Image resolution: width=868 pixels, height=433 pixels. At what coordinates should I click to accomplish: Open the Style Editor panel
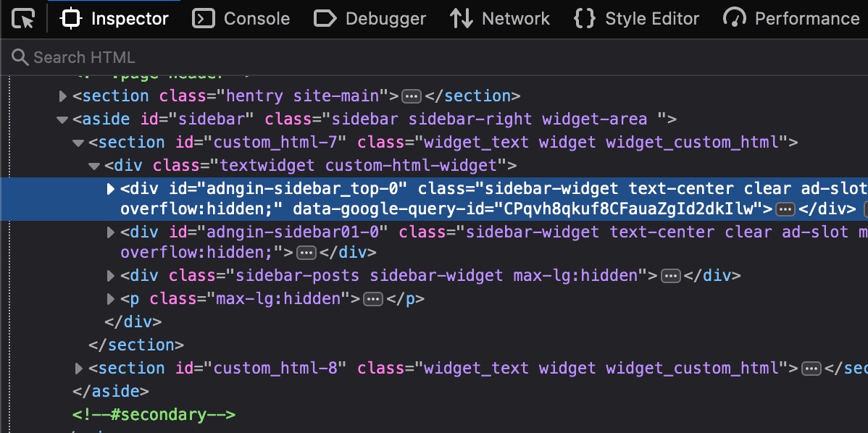636,19
